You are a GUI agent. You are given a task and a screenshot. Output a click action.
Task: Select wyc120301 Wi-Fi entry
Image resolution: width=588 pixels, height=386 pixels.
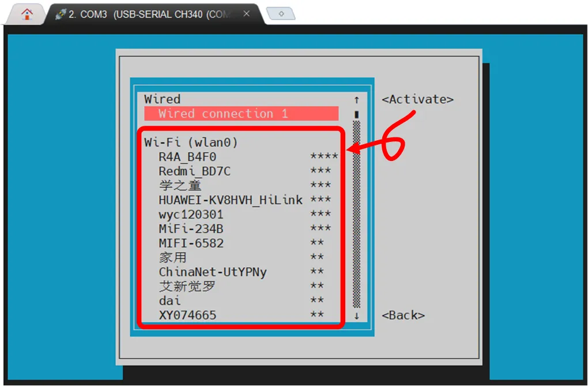click(x=241, y=214)
